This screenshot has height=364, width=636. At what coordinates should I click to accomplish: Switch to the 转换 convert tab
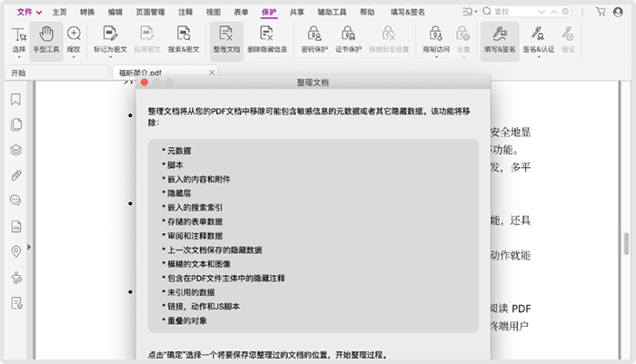coord(87,12)
